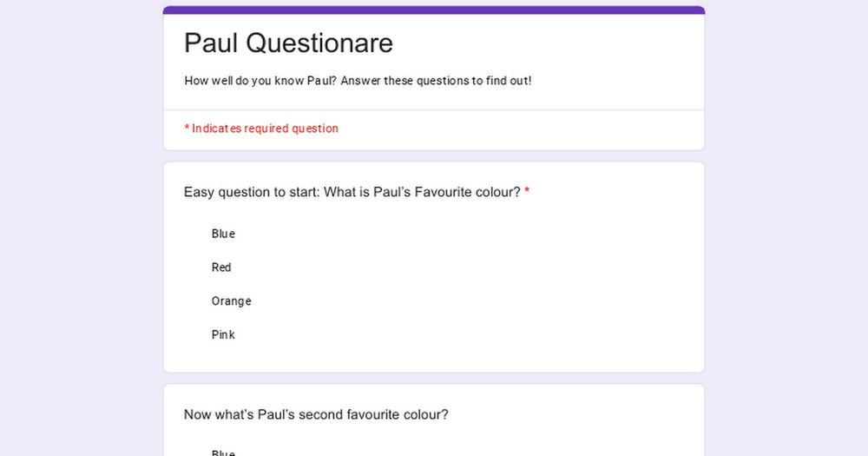Click the 'Paul's second favourite colour' question text
The height and width of the screenshot is (456, 868).
316,414
